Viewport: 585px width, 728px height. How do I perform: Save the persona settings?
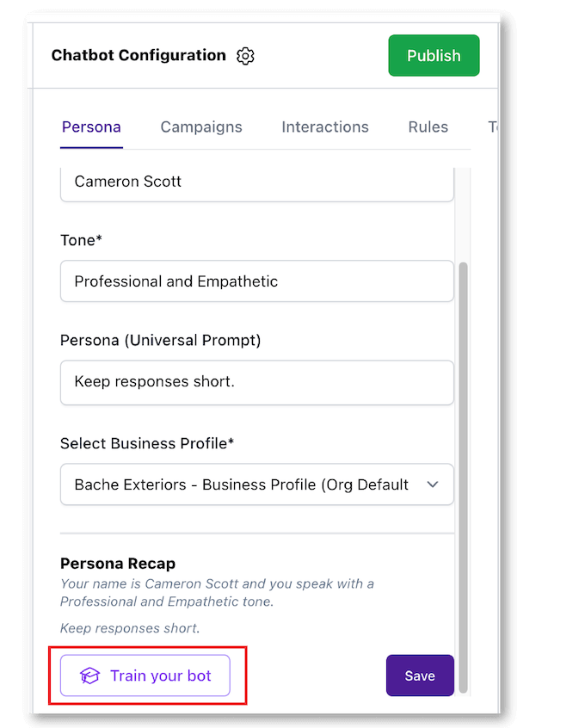point(420,676)
